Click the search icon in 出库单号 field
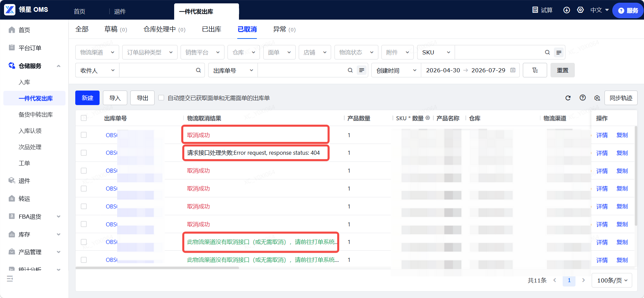Screen dimensions: 644x298 350,70
